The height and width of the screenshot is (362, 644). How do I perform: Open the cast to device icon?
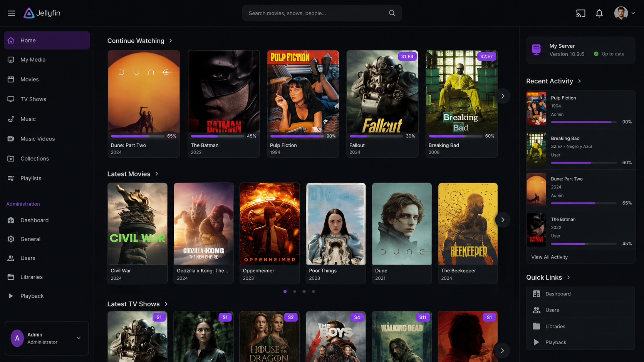580,13
